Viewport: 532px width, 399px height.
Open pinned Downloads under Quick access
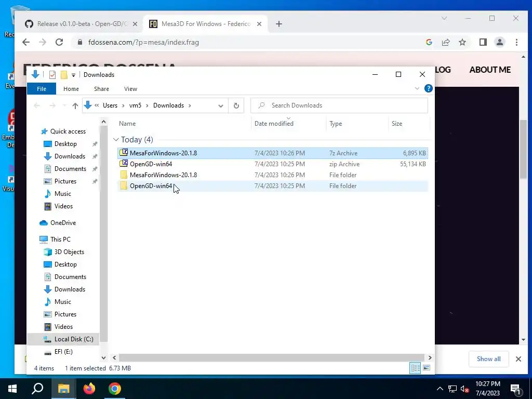[x=70, y=156]
